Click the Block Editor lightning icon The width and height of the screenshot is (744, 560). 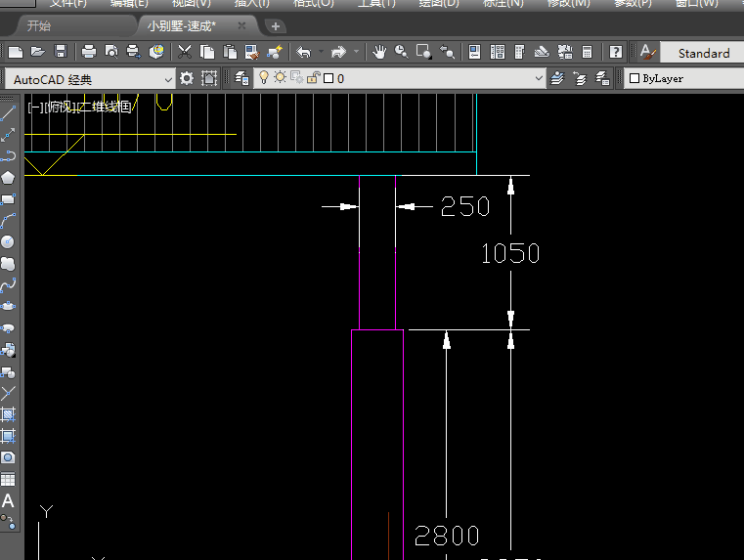click(x=275, y=51)
